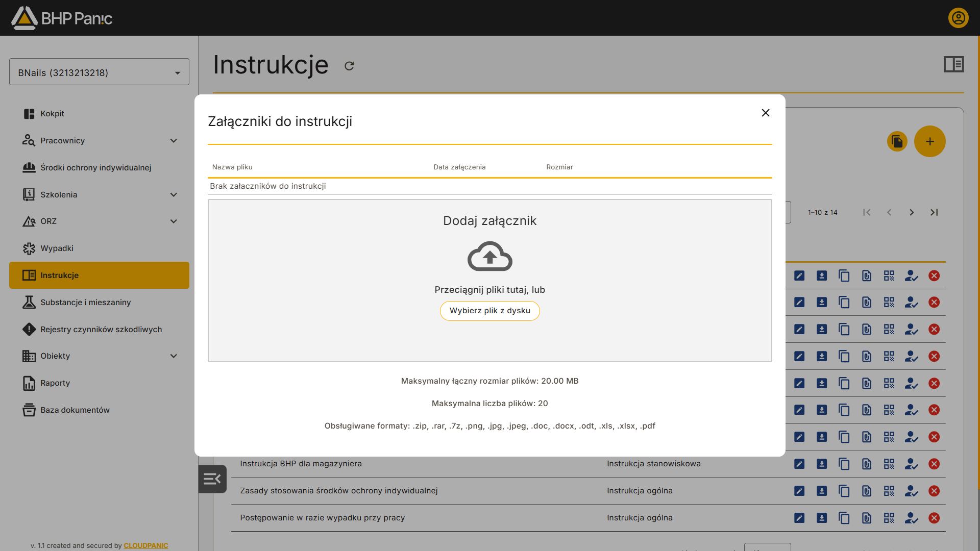Click the Nazwa pliku column header
Screen dimensions: 980x551
232,167
